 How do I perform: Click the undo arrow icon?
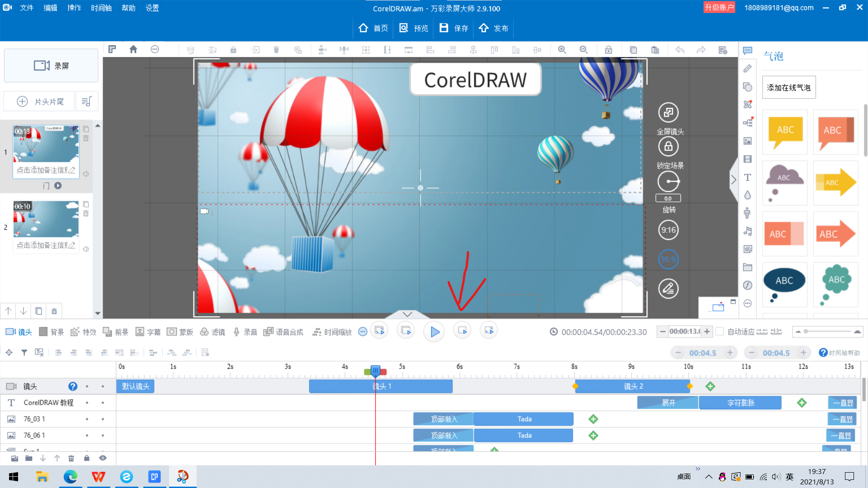point(679,50)
